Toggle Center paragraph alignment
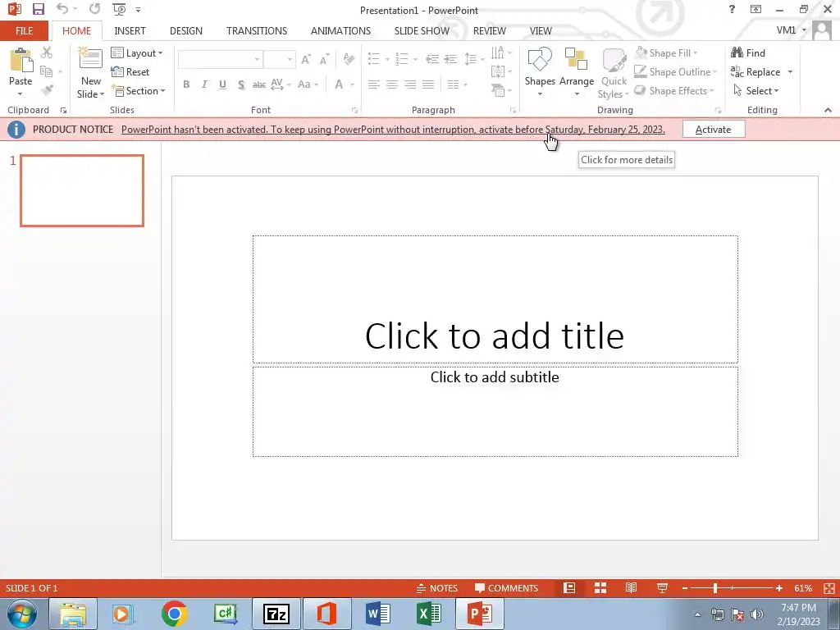Screen dimensions: 840x630 [391, 84]
